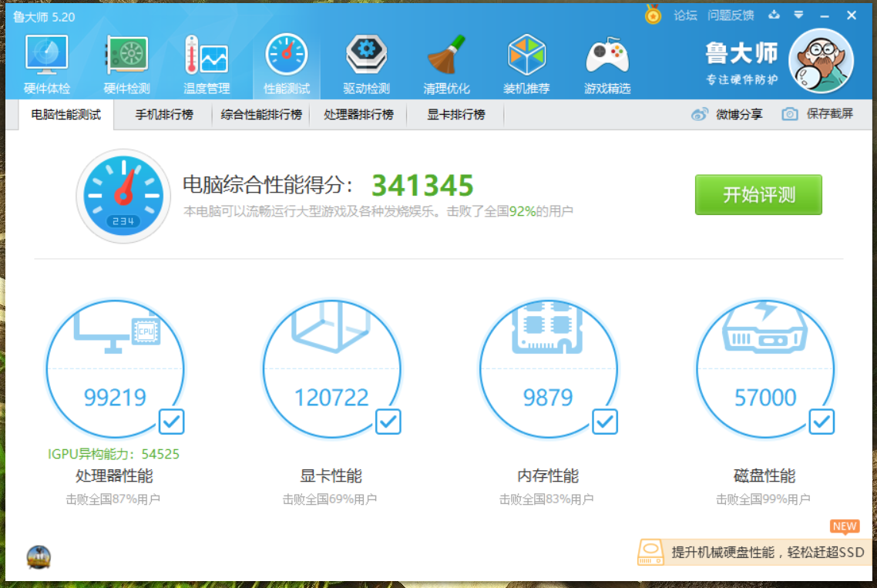Image resolution: width=877 pixels, height=588 pixels.
Task: Click the memory chip icon
Action: click(548, 328)
